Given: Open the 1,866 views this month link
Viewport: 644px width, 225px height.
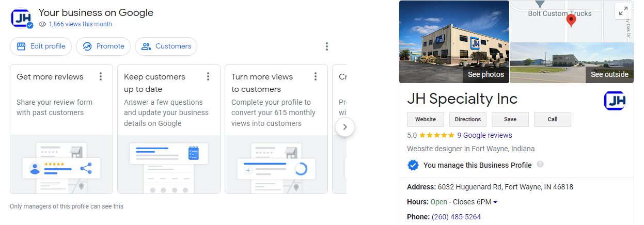Looking at the screenshot, I should pyautogui.click(x=80, y=24).
